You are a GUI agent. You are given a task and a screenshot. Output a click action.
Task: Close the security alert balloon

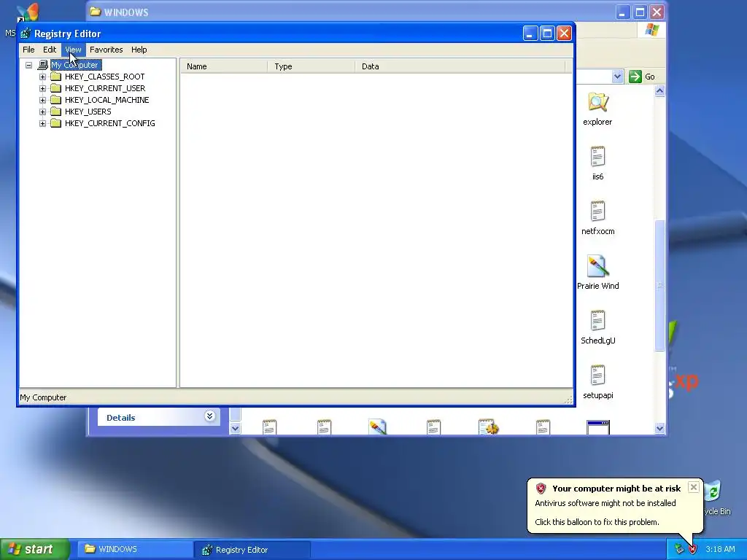tap(694, 486)
